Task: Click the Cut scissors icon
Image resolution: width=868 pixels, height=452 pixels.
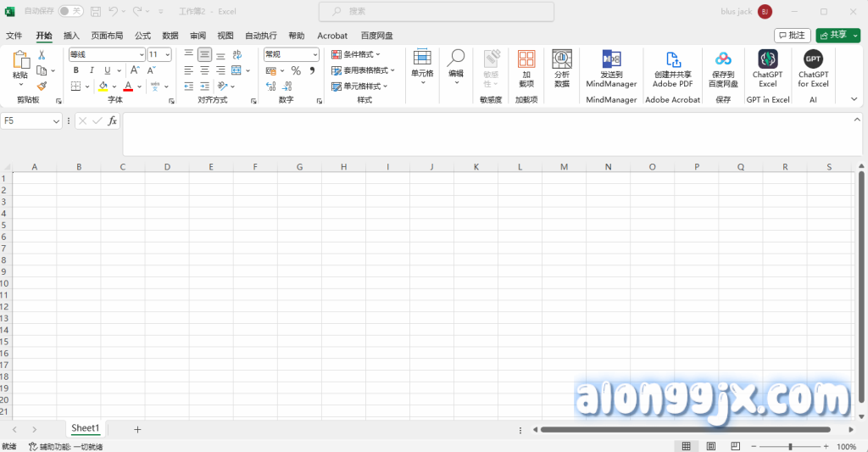Action: 42,55
